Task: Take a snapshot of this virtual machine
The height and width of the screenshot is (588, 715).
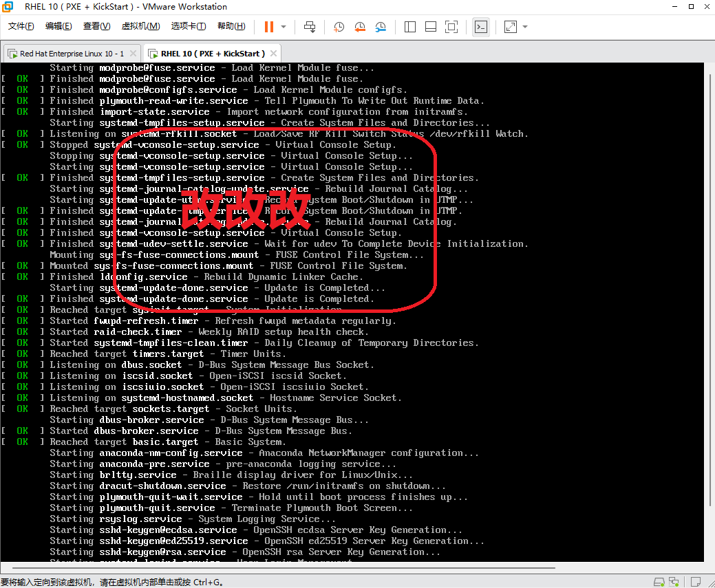Action: click(x=339, y=27)
